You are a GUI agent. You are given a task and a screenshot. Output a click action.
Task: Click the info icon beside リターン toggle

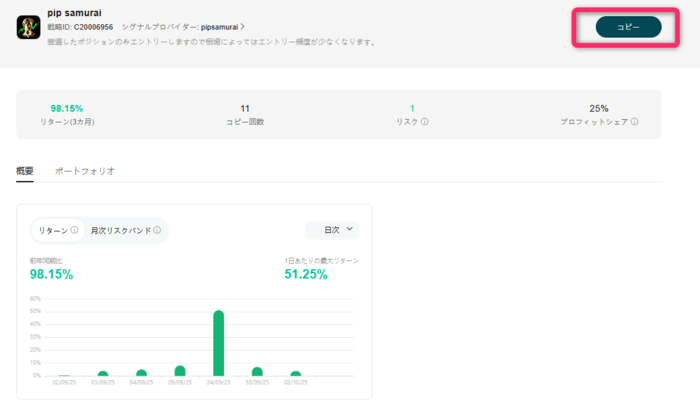[74, 230]
